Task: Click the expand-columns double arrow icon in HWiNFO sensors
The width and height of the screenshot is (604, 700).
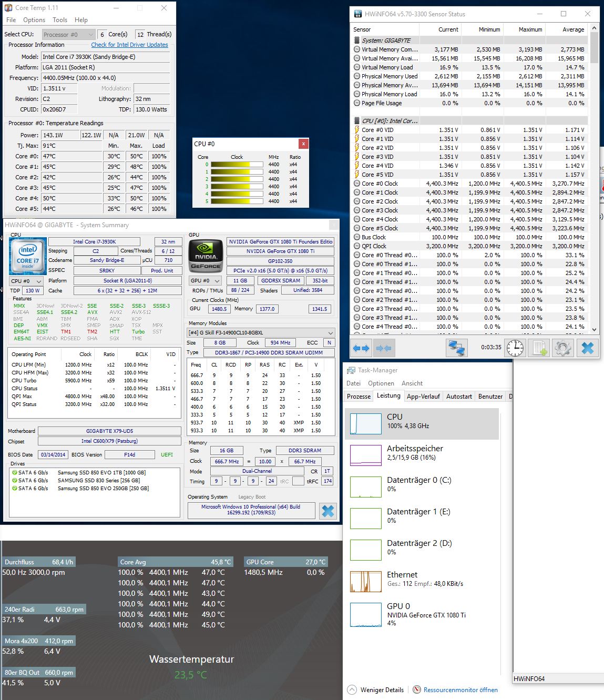Action: click(x=361, y=348)
